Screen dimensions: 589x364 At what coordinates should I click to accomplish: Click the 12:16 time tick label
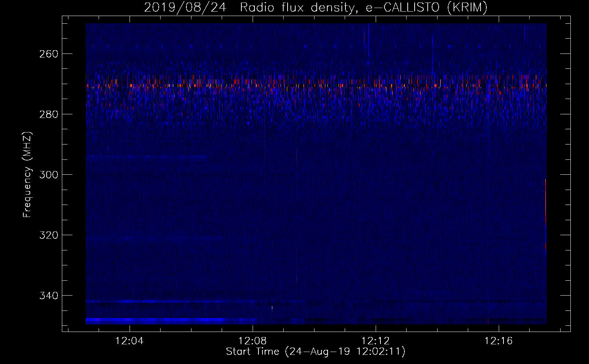498,341
